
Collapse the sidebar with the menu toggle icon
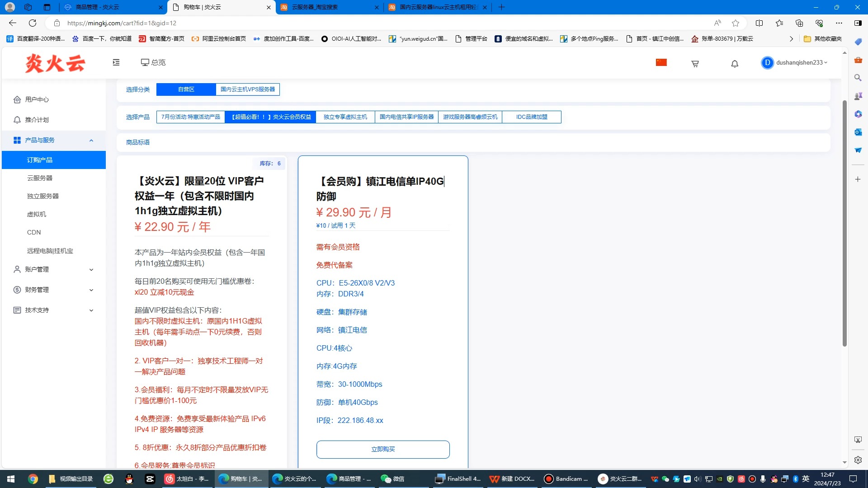(116, 62)
